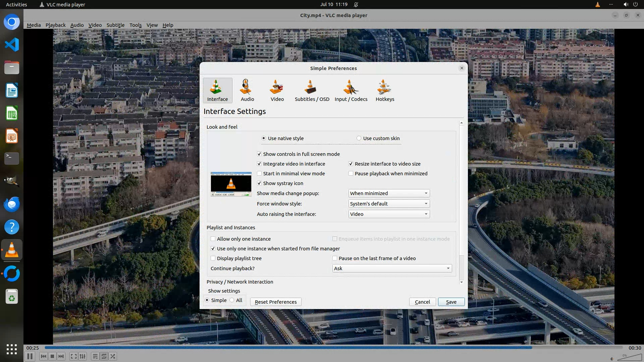Enable Start in minimal view mode
Screen dimensions: 644x362
pos(259,174)
